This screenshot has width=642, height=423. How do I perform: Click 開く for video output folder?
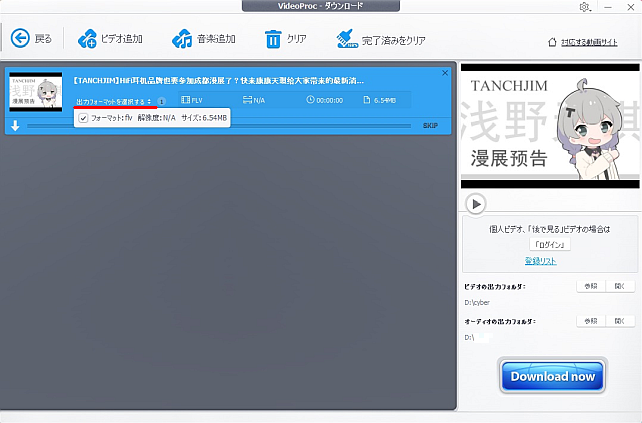coord(620,286)
